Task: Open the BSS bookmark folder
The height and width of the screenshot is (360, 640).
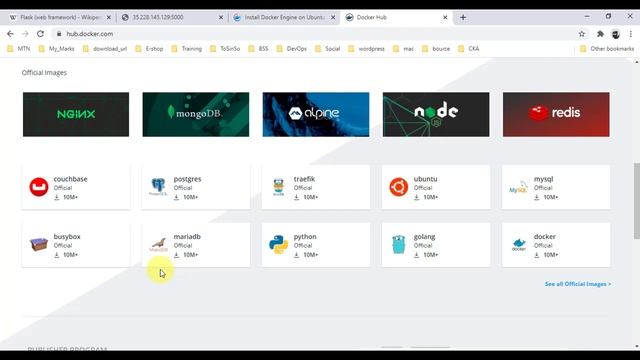Action: click(259, 49)
